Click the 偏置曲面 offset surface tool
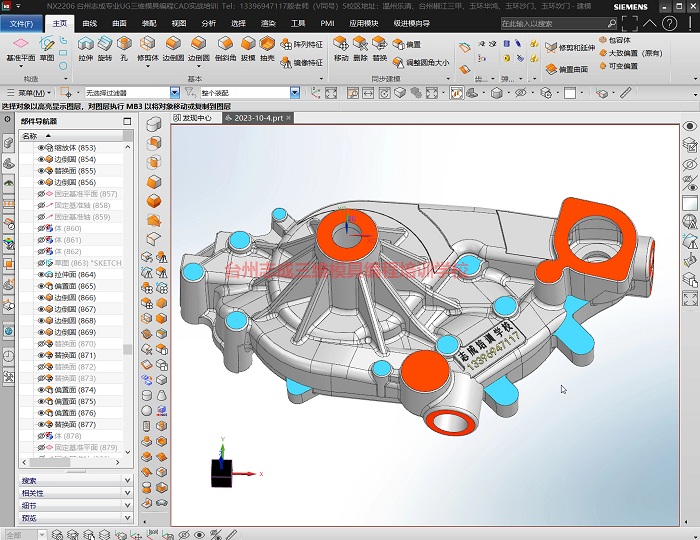This screenshot has height=540, width=700. (x=567, y=69)
